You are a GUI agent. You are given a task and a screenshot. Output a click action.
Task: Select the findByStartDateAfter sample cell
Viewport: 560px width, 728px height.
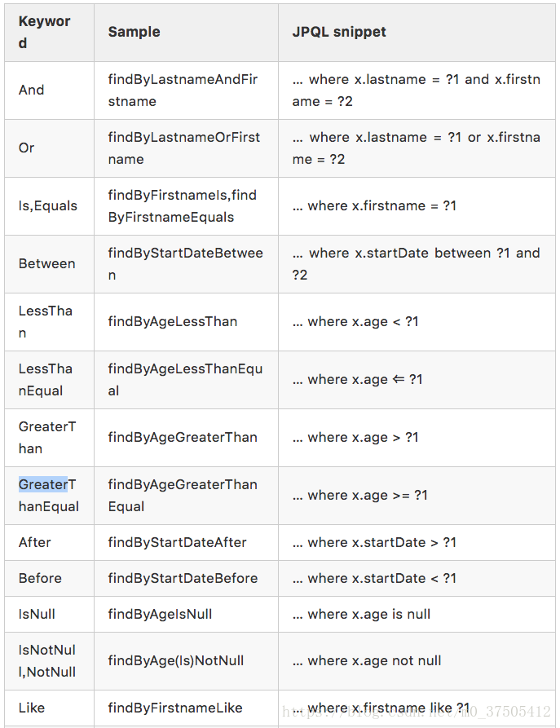[186, 543]
